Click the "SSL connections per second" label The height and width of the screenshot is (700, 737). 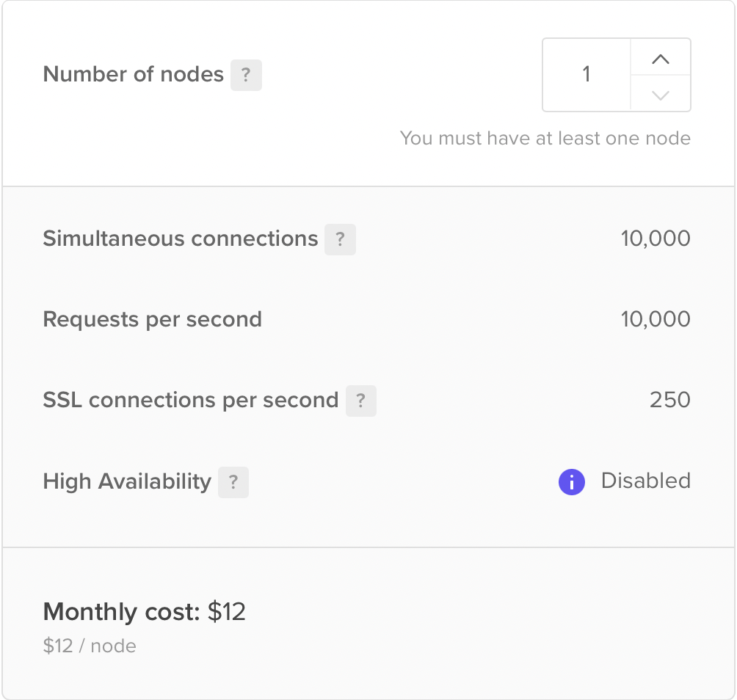191,401
